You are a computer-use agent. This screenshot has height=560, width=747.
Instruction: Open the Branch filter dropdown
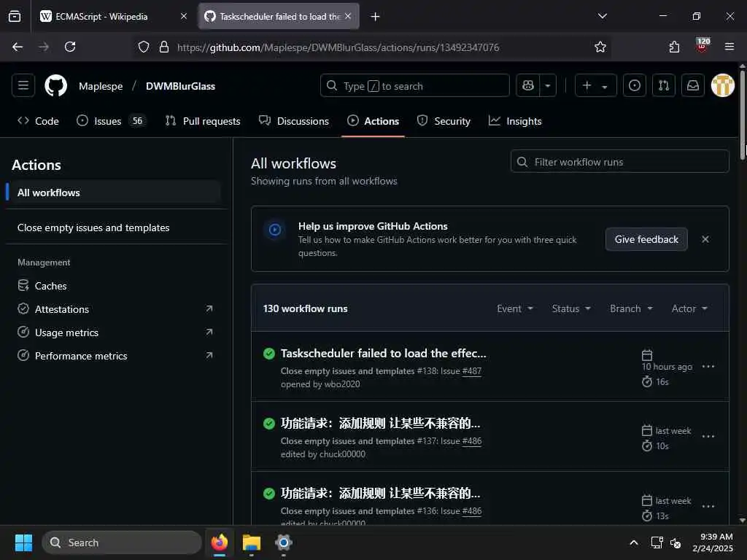pos(631,308)
